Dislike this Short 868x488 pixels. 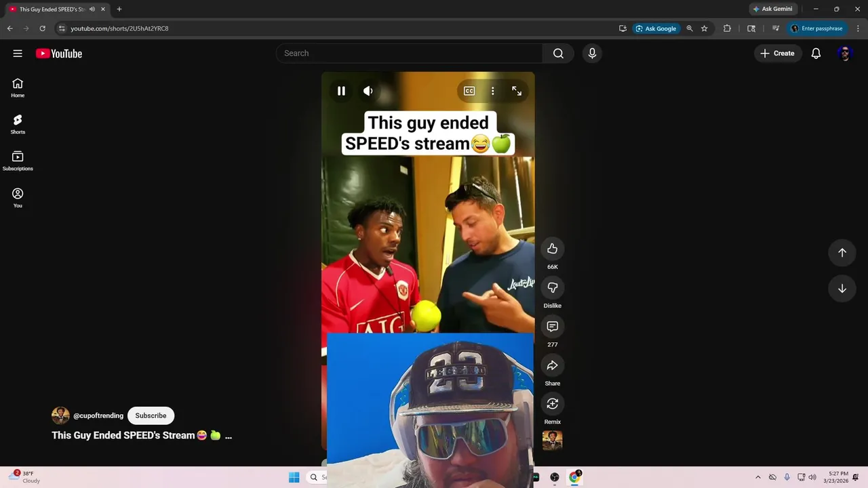point(553,288)
